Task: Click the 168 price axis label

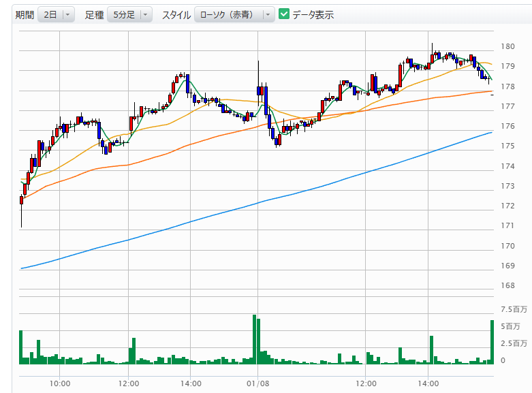Action: coord(507,285)
